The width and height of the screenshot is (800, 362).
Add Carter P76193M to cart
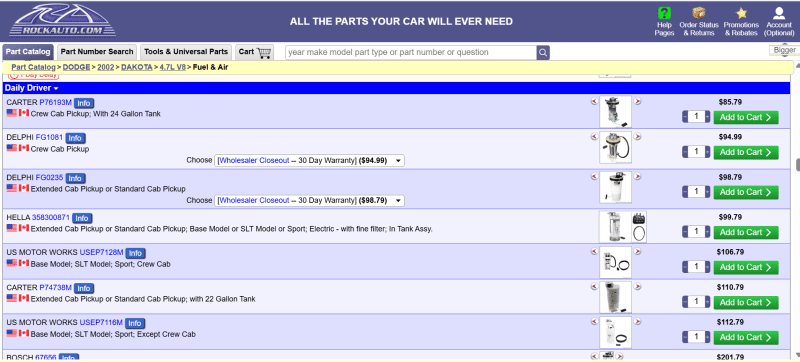tap(746, 117)
